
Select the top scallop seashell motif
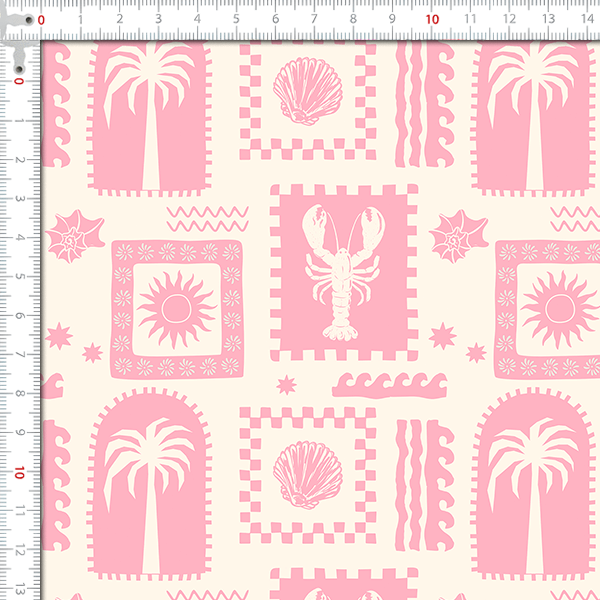tap(300, 93)
